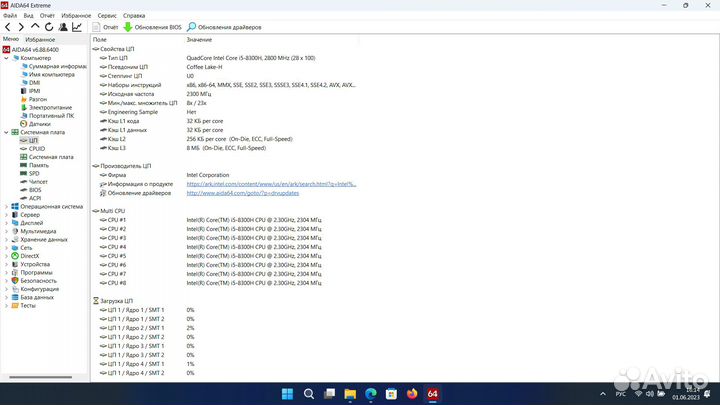Click the Программы tree icon

(15, 273)
